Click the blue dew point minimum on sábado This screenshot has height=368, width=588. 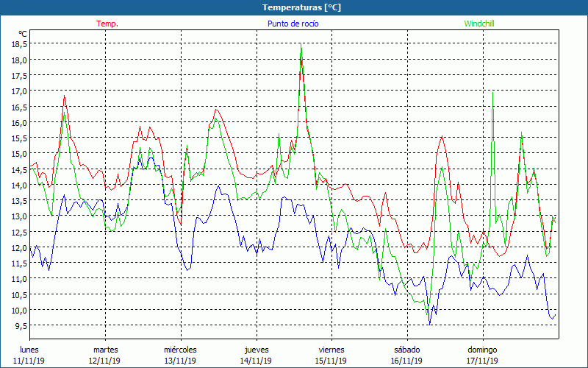point(430,324)
